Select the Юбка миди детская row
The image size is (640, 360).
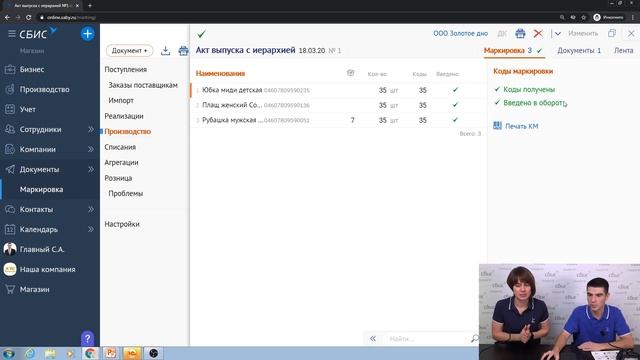pyautogui.click(x=337, y=90)
